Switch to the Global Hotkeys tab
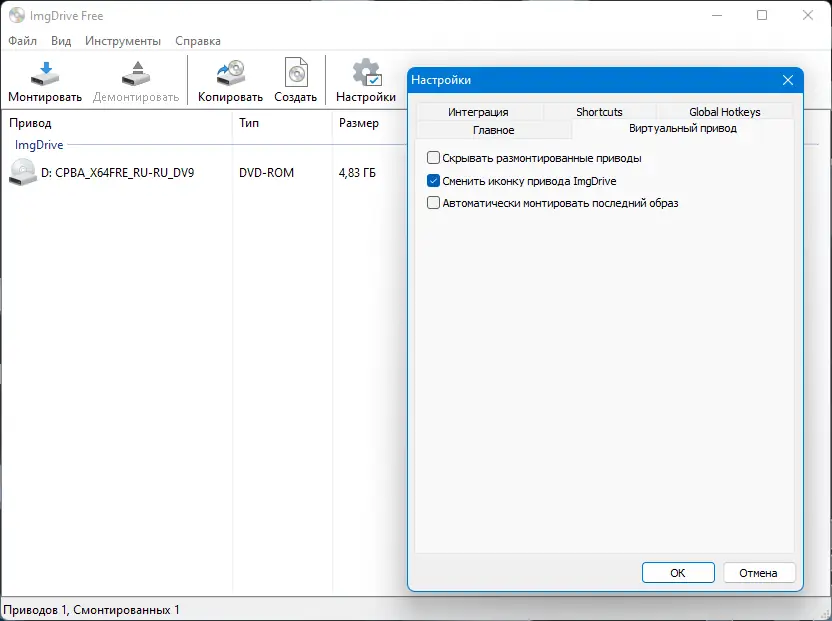The height and width of the screenshot is (621, 832). click(724, 112)
